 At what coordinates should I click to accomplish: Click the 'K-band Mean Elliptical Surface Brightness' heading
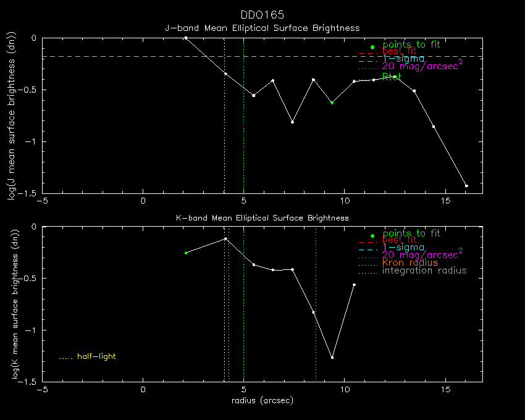[262, 218]
